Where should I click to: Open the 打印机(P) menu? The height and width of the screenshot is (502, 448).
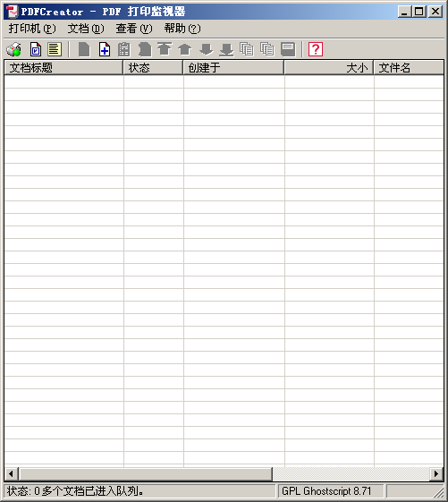32,29
